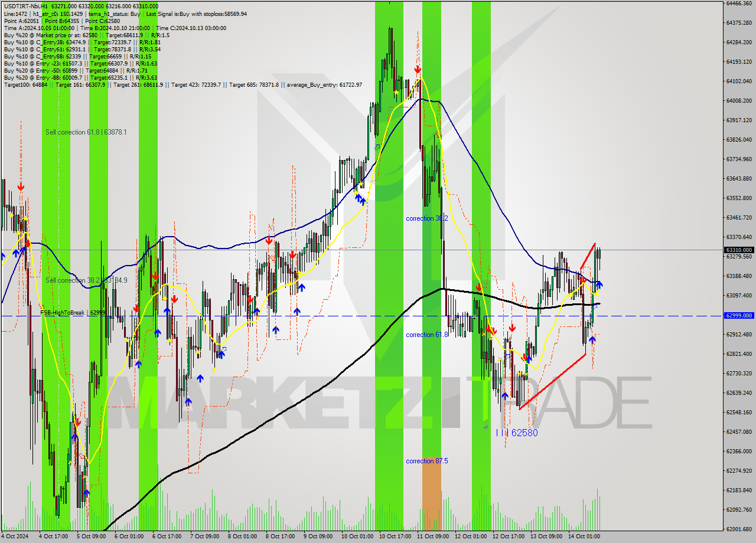Click the 62457.080 price axis label
The width and height of the screenshot is (756, 543).
(738, 431)
